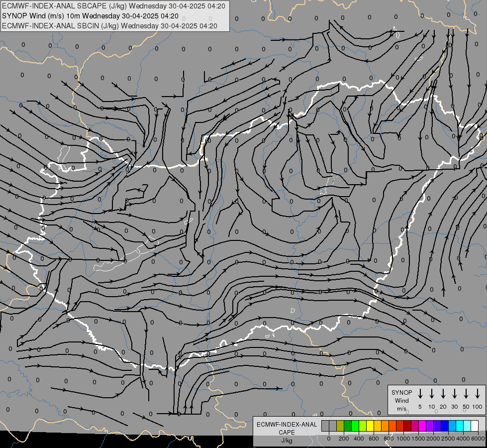This screenshot has width=487, height=448.
Task: Click the wind arrow icon for 5 m/s
Action: coord(420,394)
